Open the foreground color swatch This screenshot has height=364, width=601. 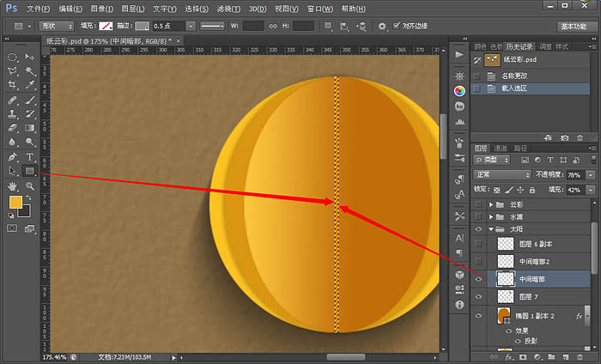tap(15, 202)
